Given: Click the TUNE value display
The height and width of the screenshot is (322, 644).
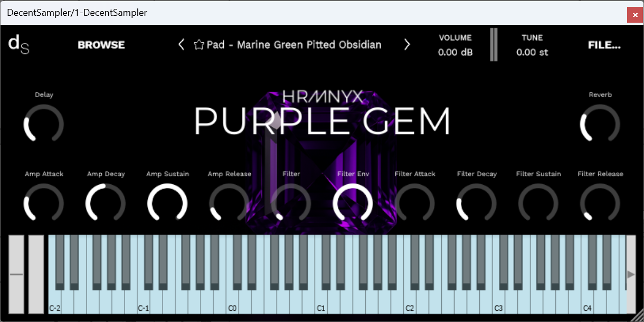Looking at the screenshot, I should 532,52.
